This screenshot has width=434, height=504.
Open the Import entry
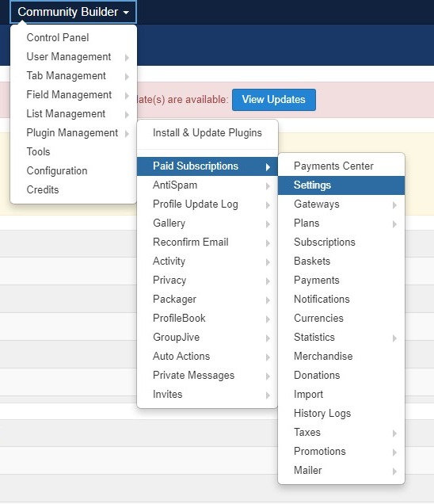pyautogui.click(x=341, y=394)
